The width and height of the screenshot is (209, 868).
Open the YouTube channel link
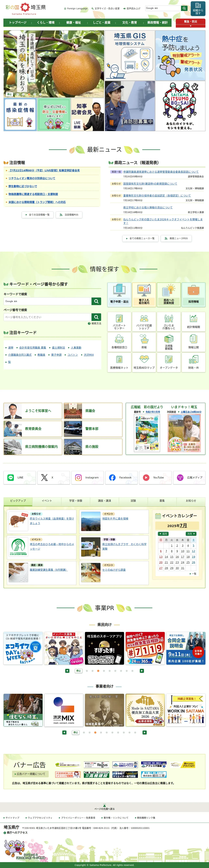[x=155, y=477]
